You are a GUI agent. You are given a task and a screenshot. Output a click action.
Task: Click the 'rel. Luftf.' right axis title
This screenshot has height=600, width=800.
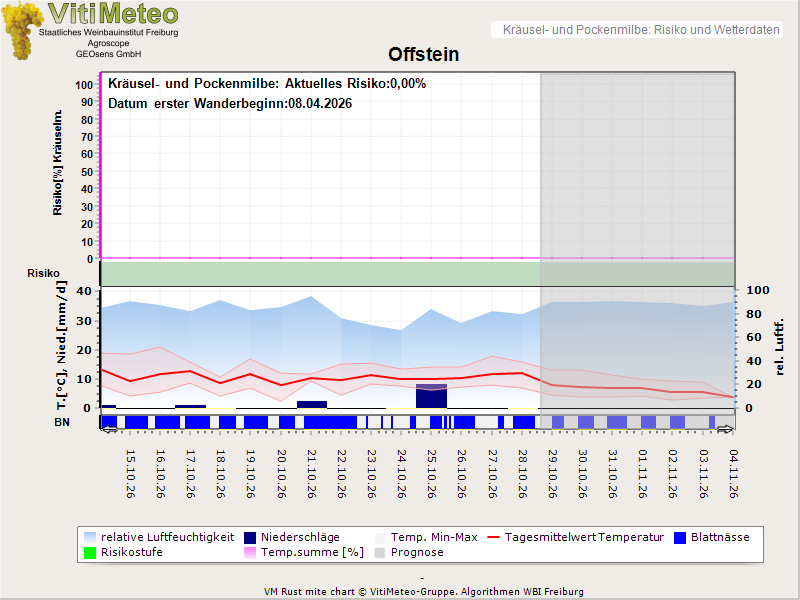779,347
